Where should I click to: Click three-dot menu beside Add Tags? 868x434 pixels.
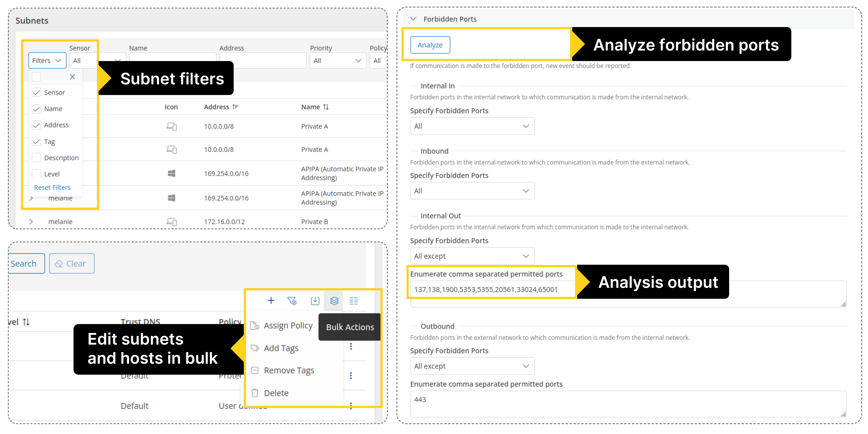coord(351,347)
